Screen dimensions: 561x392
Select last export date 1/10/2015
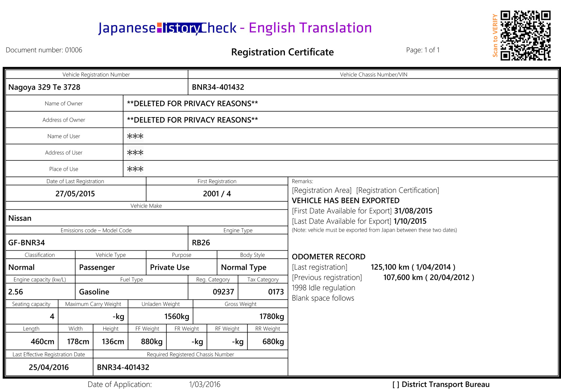[x=410, y=221]
